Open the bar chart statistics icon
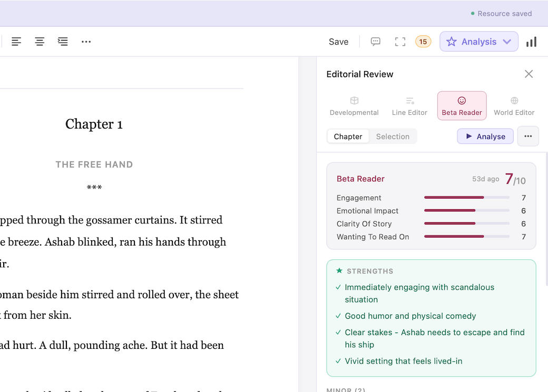This screenshot has height=392, width=548. click(x=531, y=42)
